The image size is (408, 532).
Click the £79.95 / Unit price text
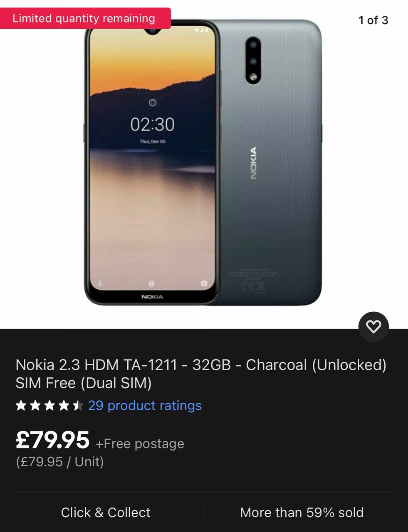pyautogui.click(x=60, y=462)
